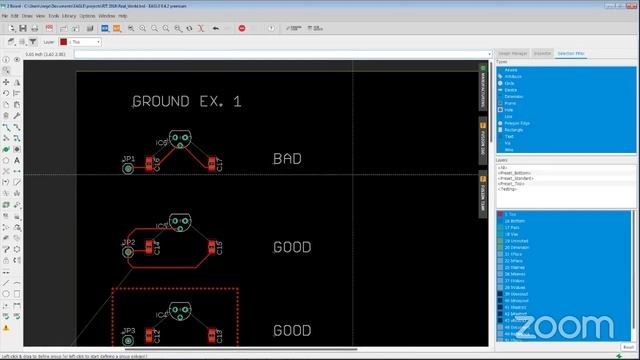Screen dimensions: 640x360
Task: Select <Preset_Bottom> layer preset
Action: [514, 173]
